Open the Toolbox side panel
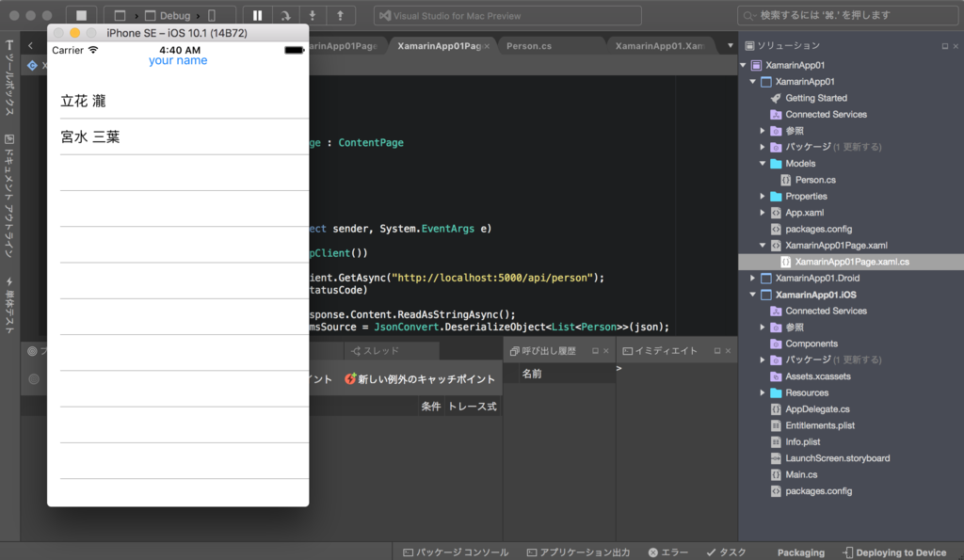964x560 pixels. (9, 77)
